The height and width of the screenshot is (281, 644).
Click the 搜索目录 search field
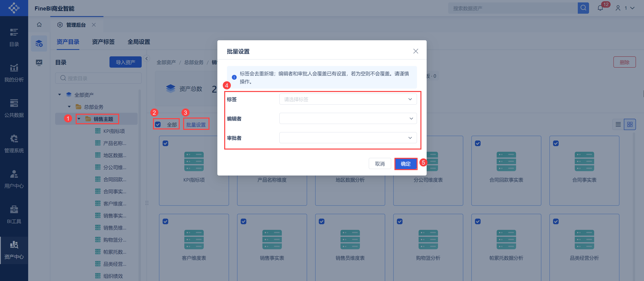tap(98, 78)
